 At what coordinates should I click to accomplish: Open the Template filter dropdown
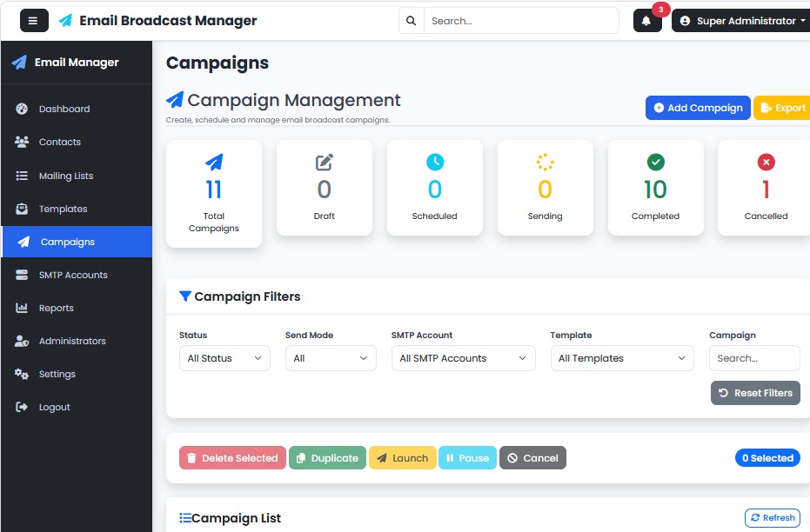click(x=622, y=358)
